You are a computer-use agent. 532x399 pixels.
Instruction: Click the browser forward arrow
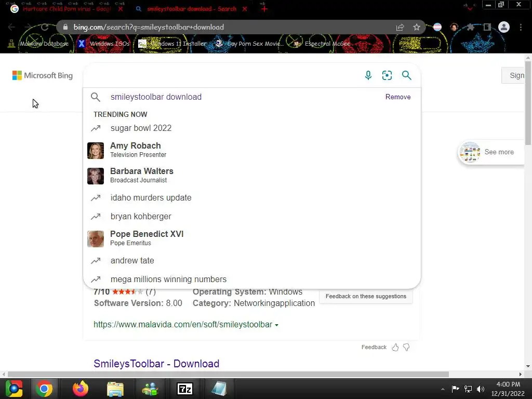pyautogui.click(x=28, y=27)
